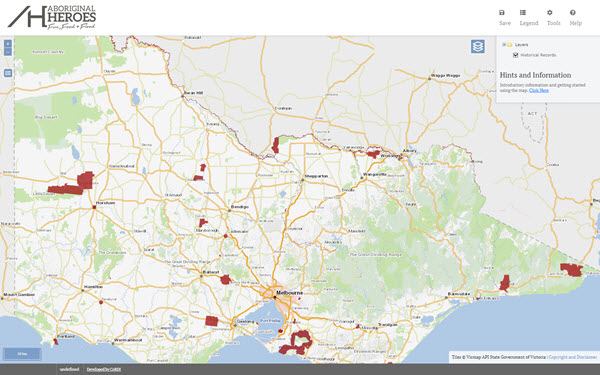Click the blue grid icon below zoom controls
Image resolution: width=600 pixels, height=375 pixels.
pos(8,73)
